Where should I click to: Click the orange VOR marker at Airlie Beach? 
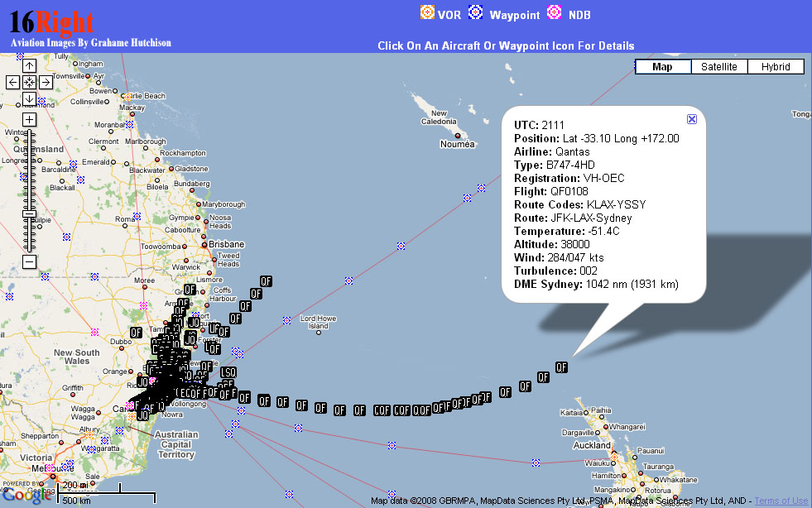coord(128,97)
